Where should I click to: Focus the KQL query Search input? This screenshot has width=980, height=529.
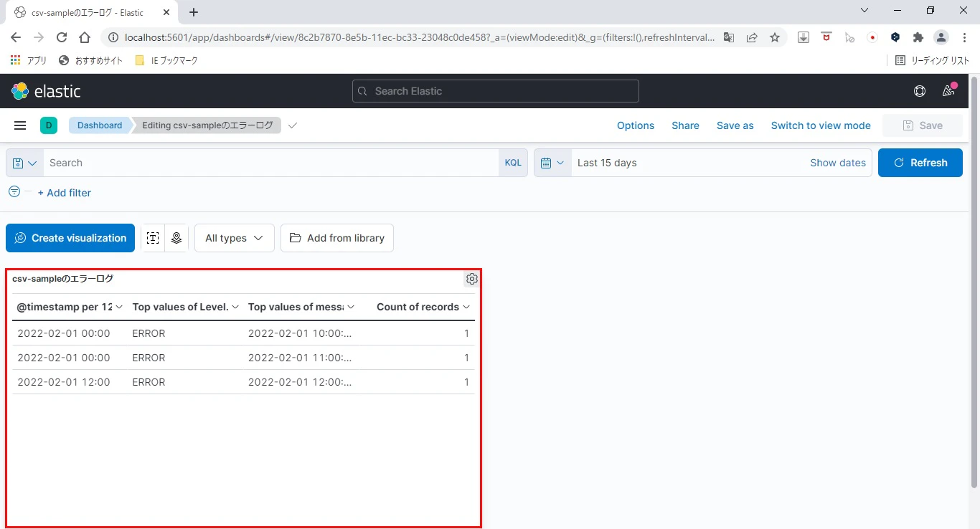[x=271, y=163]
